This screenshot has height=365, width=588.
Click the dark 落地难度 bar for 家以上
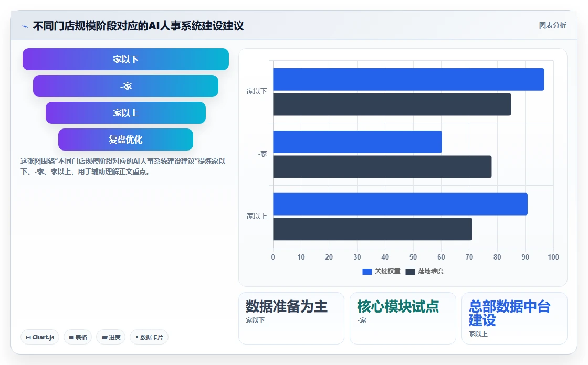[x=372, y=229]
